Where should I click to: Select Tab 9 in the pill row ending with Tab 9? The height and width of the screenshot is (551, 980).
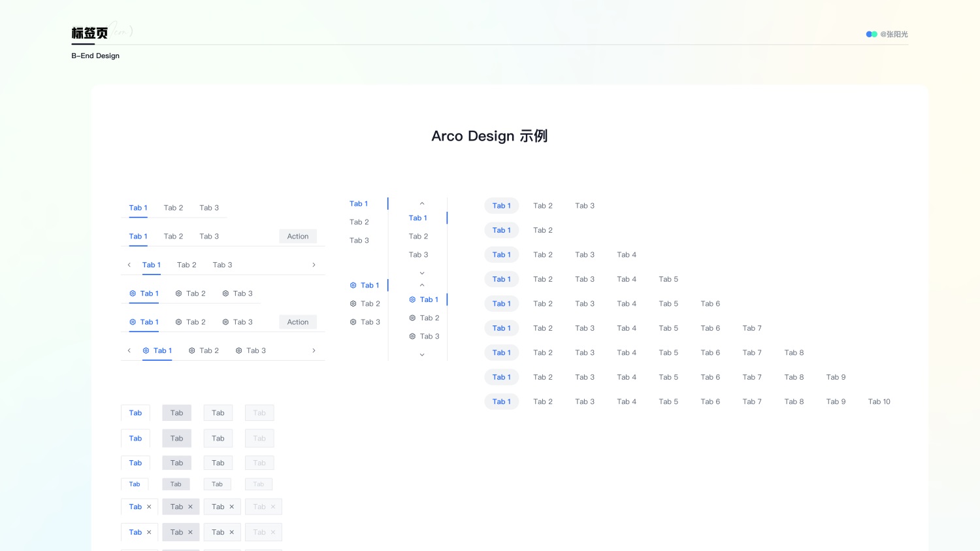[x=836, y=377]
